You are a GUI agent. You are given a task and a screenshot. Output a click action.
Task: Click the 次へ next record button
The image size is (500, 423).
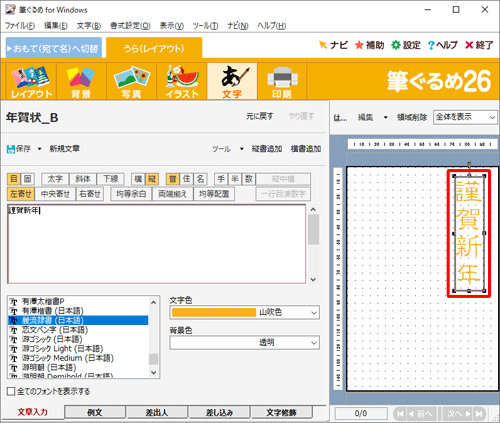(458, 414)
